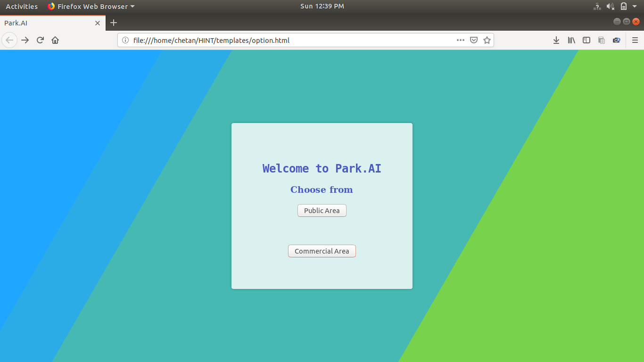Open the Library icon
This screenshot has width=644, height=362.
click(x=571, y=40)
